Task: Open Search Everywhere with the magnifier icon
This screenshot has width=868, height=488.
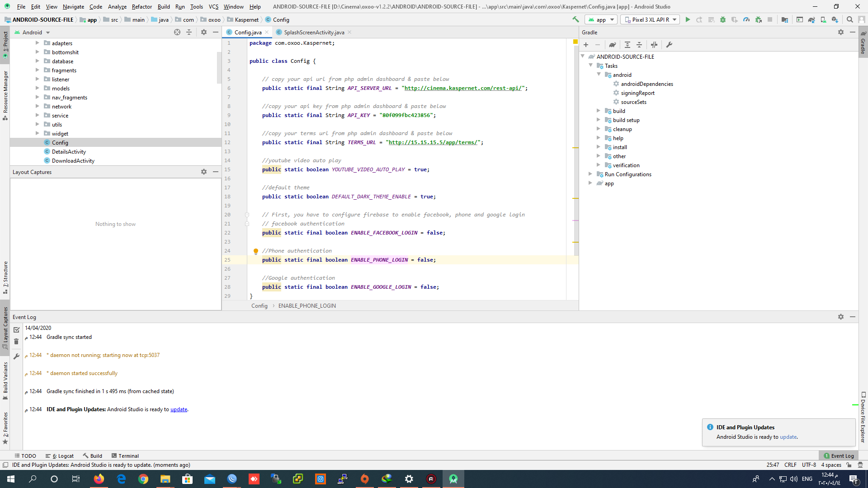Action: click(x=850, y=19)
